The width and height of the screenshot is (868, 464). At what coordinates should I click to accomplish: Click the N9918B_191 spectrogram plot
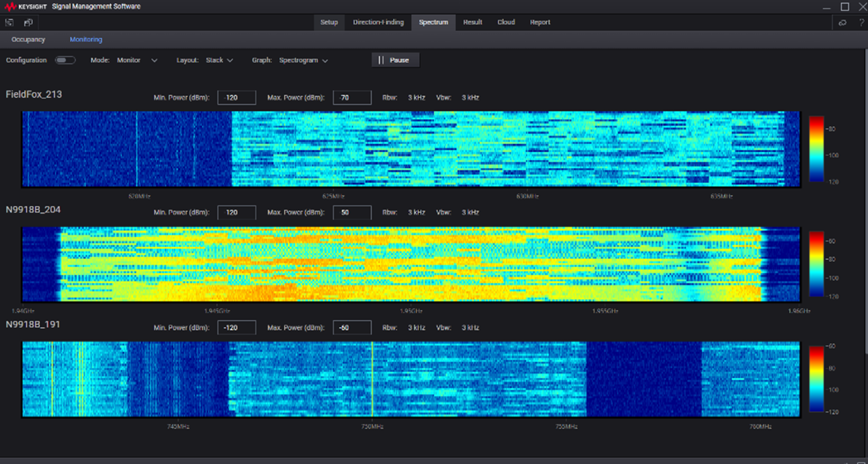(x=410, y=379)
